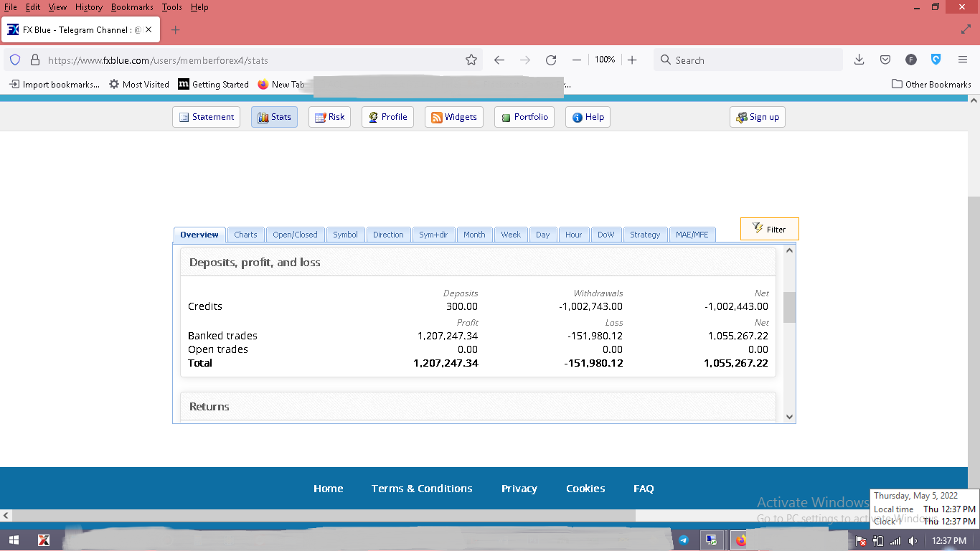
Task: Click the Windows Start button
Action: coord(14,540)
